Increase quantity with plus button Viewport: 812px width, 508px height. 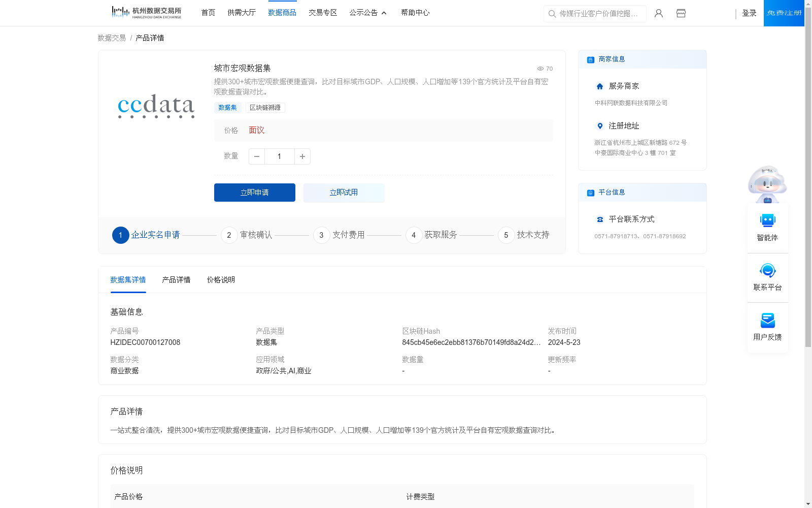(x=302, y=156)
